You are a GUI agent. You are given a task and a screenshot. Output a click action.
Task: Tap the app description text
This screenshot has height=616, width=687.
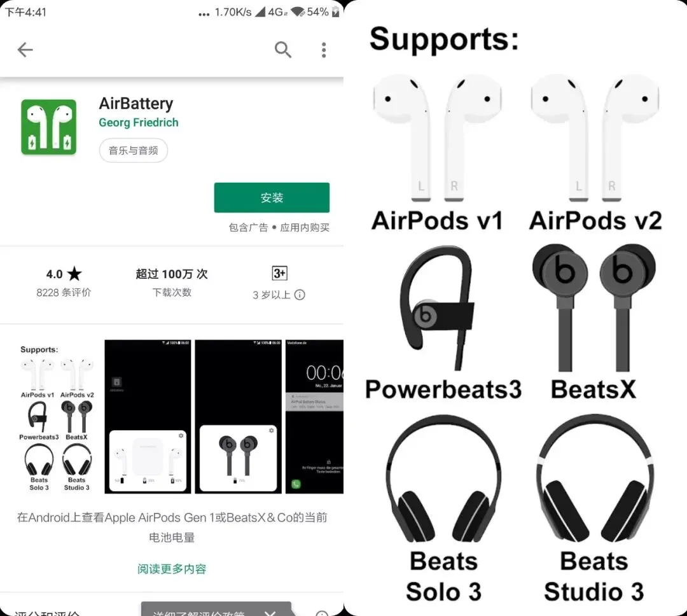(172, 528)
